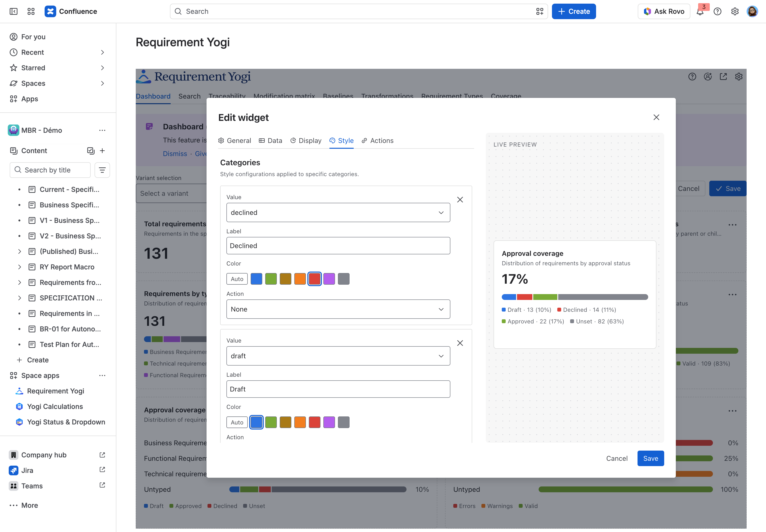This screenshot has width=766, height=532.
Task: Switch to the Actions tab
Action: pos(377,141)
